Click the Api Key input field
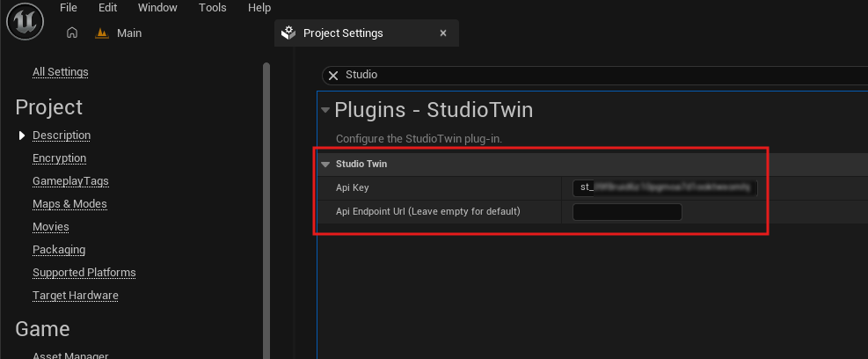Viewport: 868px width, 359px height. (665, 187)
